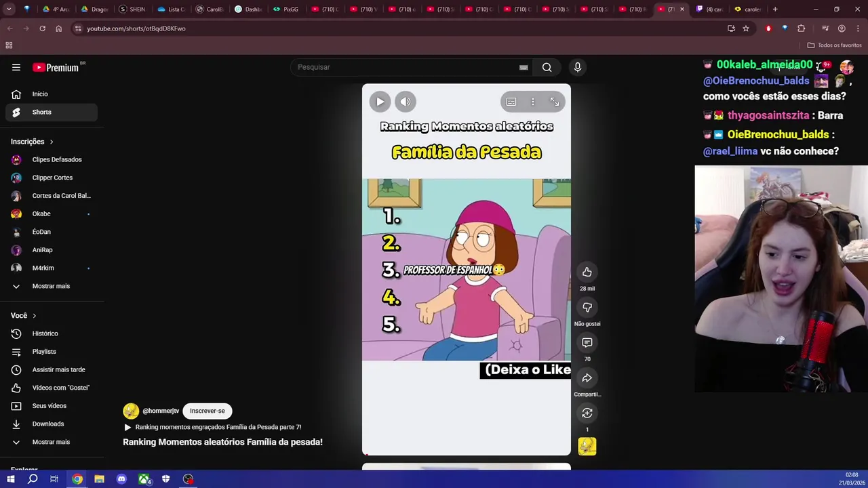Open Xbox app from the taskbar
Image resolution: width=868 pixels, height=488 pixels.
(x=144, y=479)
